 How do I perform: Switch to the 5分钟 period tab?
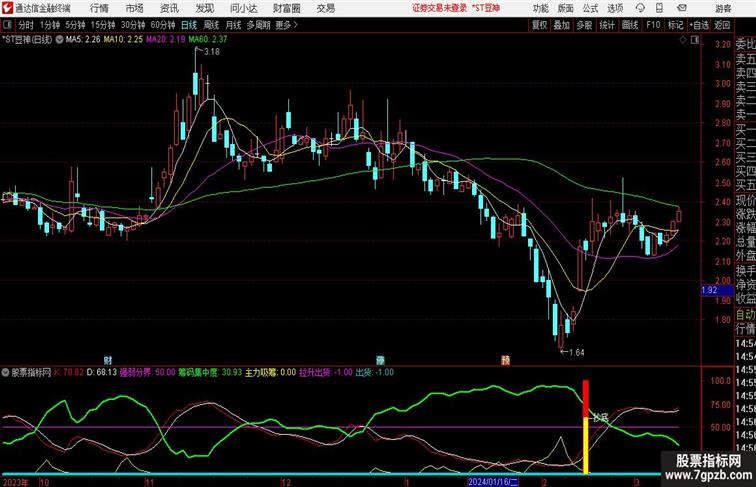(75, 25)
